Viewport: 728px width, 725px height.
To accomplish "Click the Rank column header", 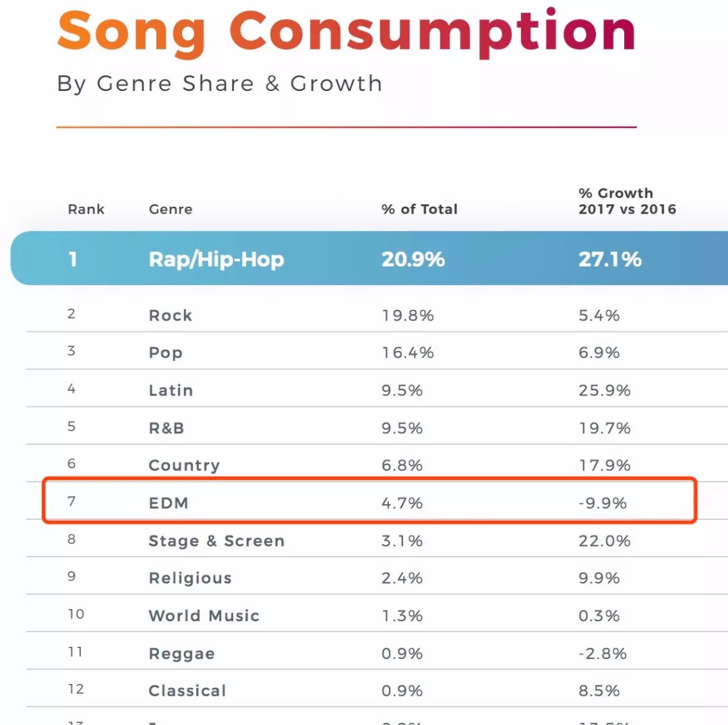I will tap(86, 209).
